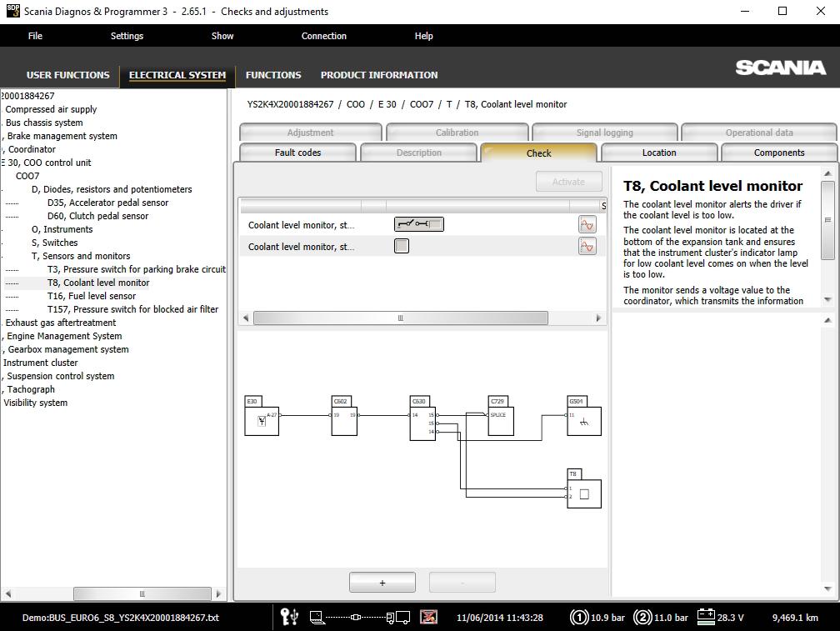840x631 pixels.
Task: Click brake circuit 1 pressure icon
Action: (578, 618)
